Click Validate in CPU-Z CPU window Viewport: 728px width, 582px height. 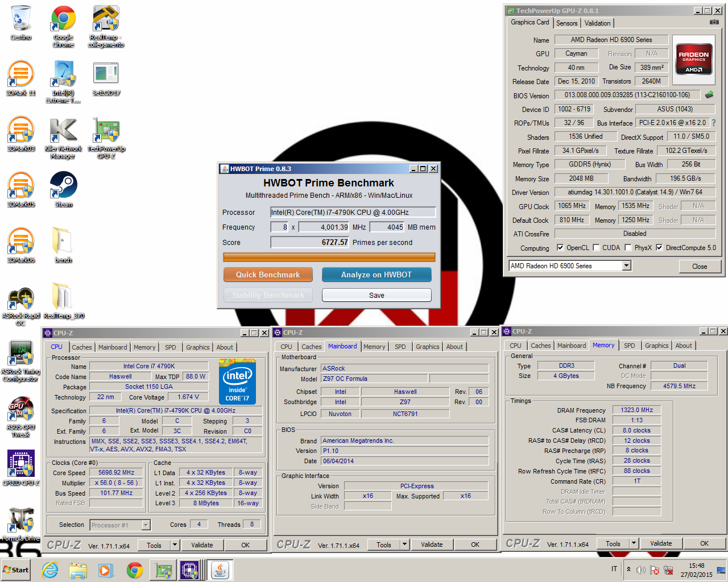click(202, 545)
